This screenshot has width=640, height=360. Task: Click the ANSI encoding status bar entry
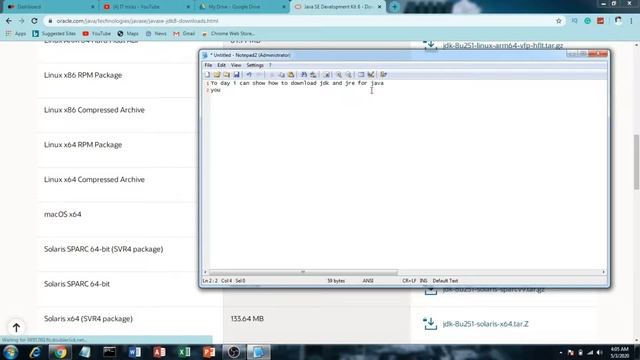(368, 281)
